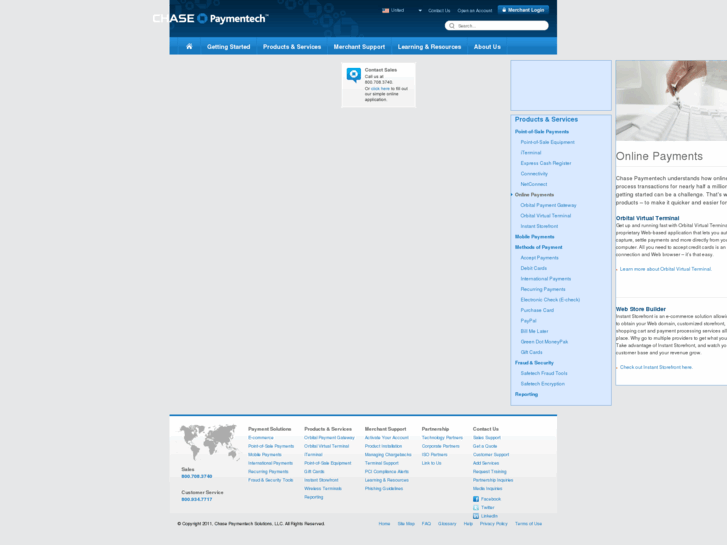727x545 pixels.
Task: Click the Contact Sales chat bubble icon
Action: click(x=354, y=75)
